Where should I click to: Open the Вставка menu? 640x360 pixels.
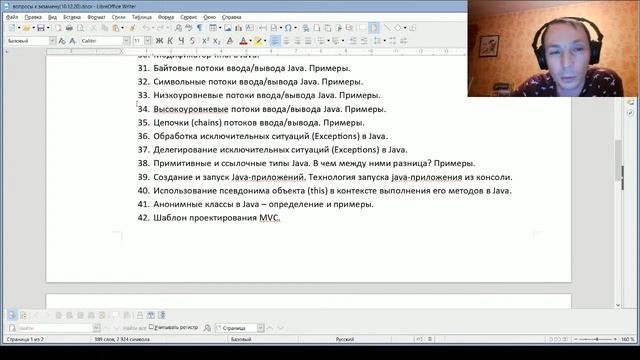[72, 17]
